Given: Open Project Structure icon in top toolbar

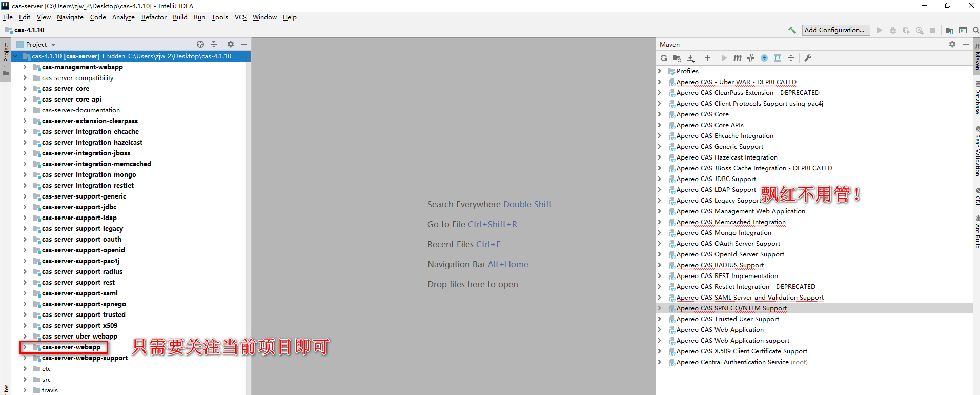Looking at the screenshot, I should pos(949,30).
